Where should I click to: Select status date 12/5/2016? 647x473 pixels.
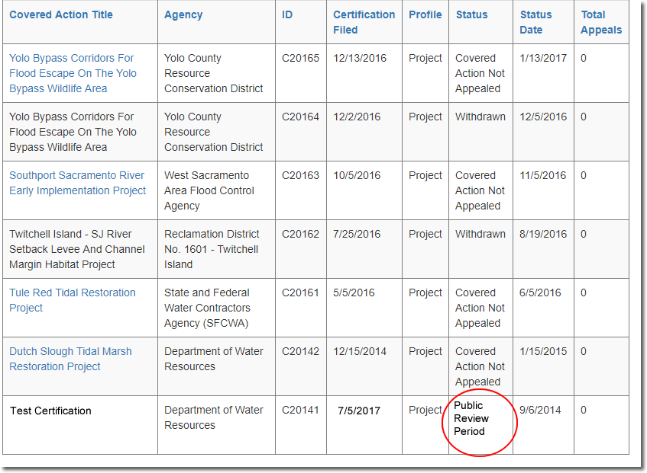543,116
